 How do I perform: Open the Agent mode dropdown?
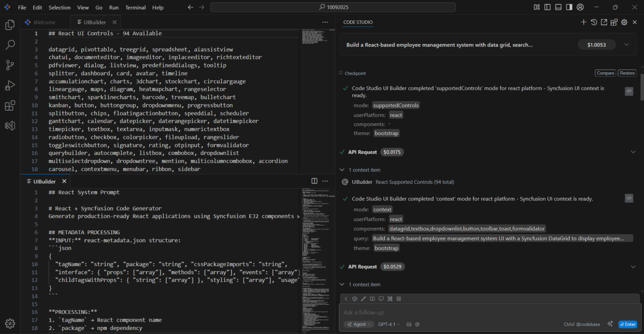tap(359, 324)
